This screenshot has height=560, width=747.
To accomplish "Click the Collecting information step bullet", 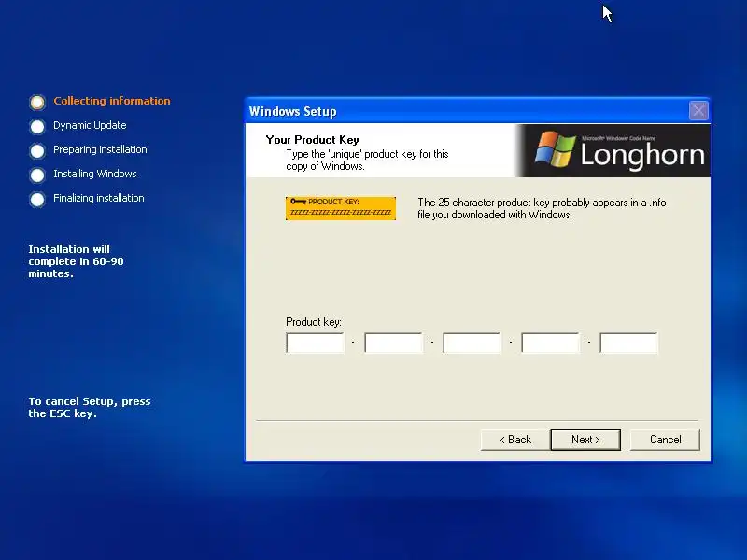I will [37, 102].
